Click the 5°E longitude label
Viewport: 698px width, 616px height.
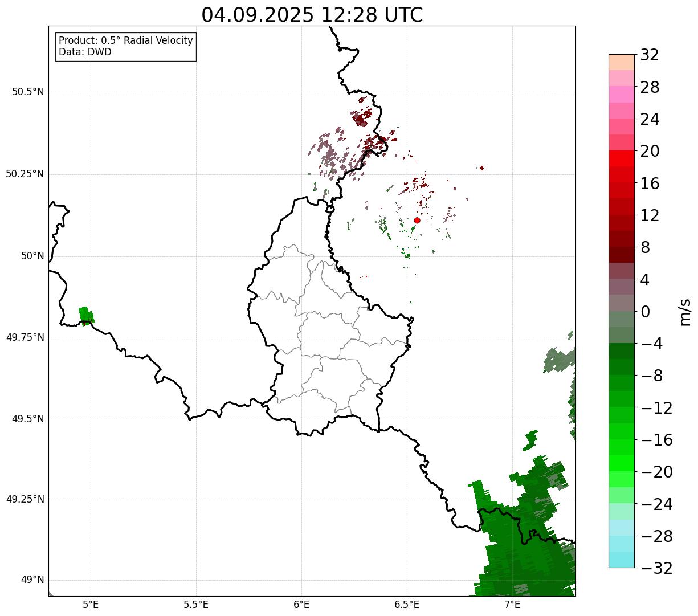pyautogui.click(x=91, y=605)
